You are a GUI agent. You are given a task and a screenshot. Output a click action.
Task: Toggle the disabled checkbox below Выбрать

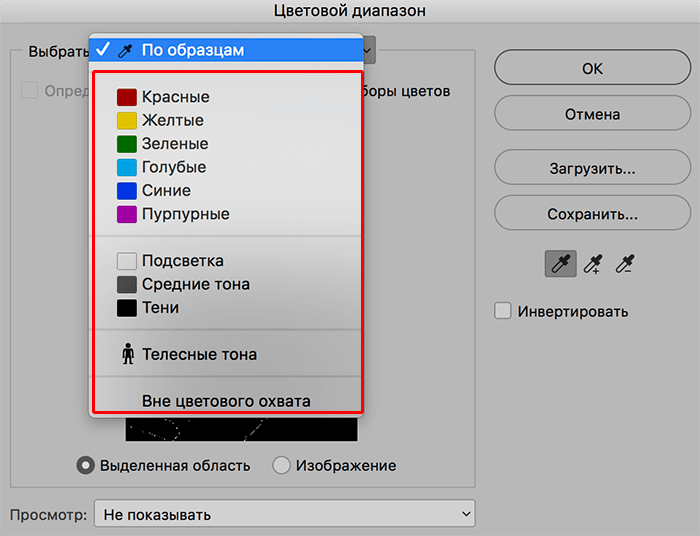pos(29,91)
